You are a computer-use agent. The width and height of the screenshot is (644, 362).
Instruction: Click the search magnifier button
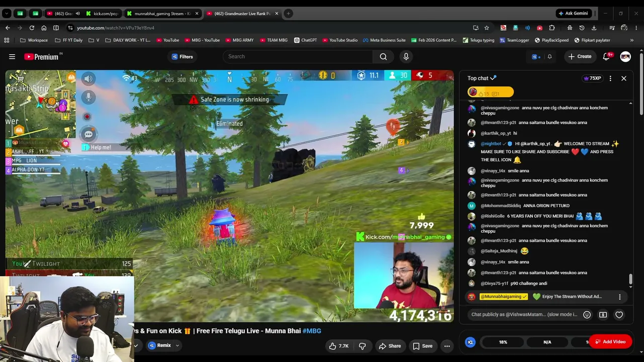tap(383, 57)
